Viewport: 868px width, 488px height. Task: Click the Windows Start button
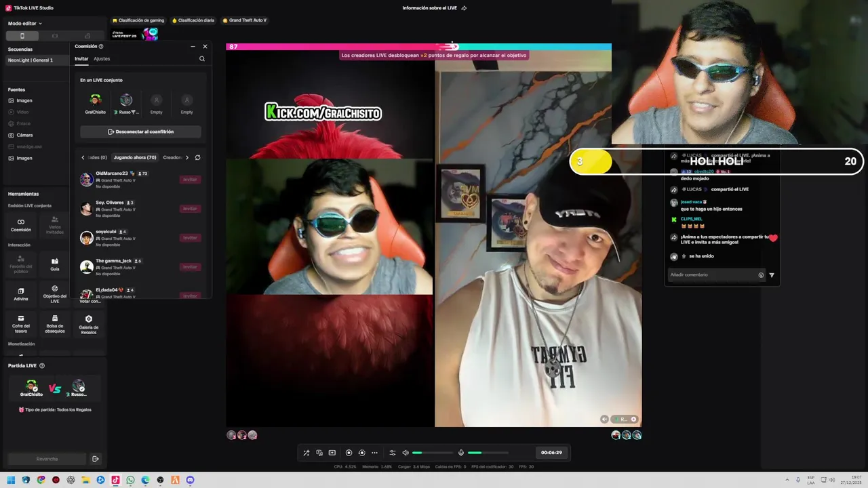coord(11,480)
